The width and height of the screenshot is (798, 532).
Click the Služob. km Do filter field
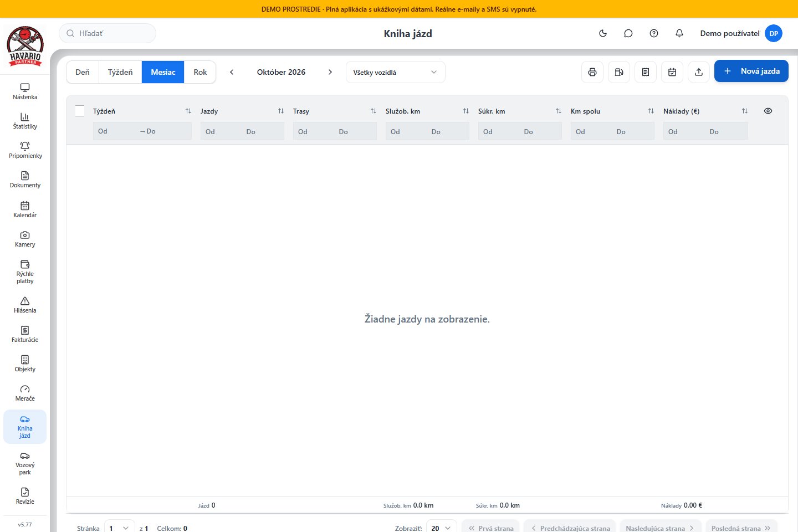449,131
